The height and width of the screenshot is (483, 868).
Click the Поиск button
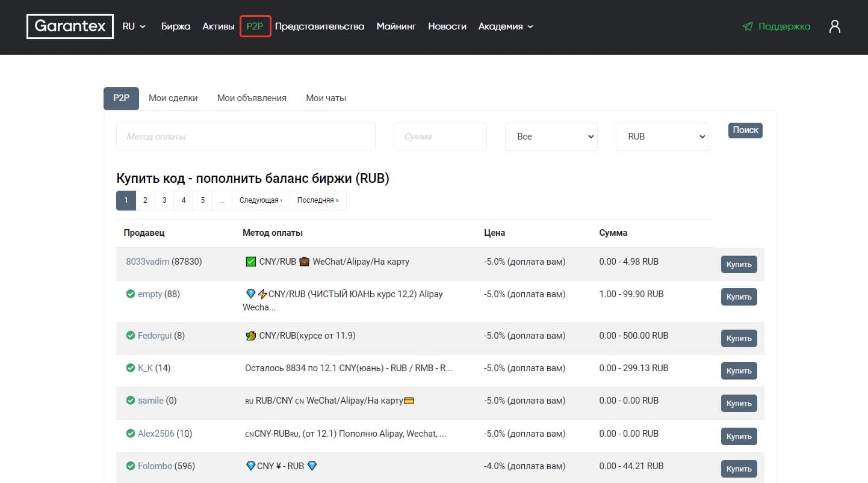[745, 131]
